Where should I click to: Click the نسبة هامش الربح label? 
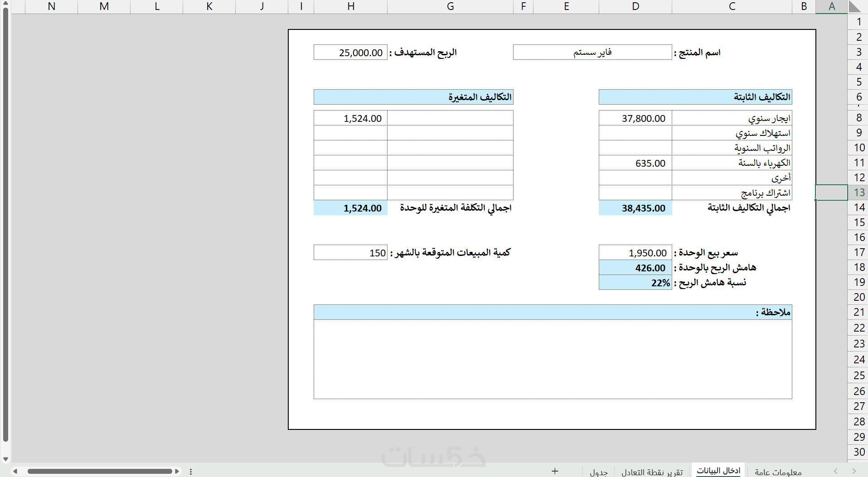pyautogui.click(x=710, y=283)
